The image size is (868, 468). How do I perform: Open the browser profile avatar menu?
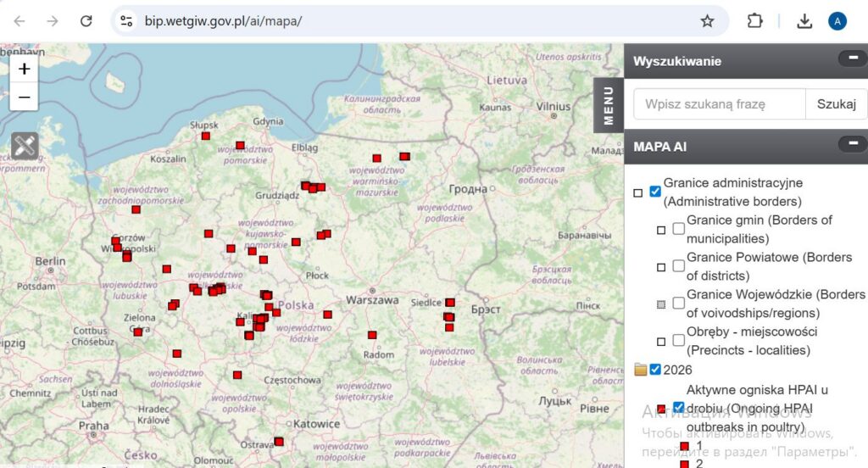pos(837,21)
